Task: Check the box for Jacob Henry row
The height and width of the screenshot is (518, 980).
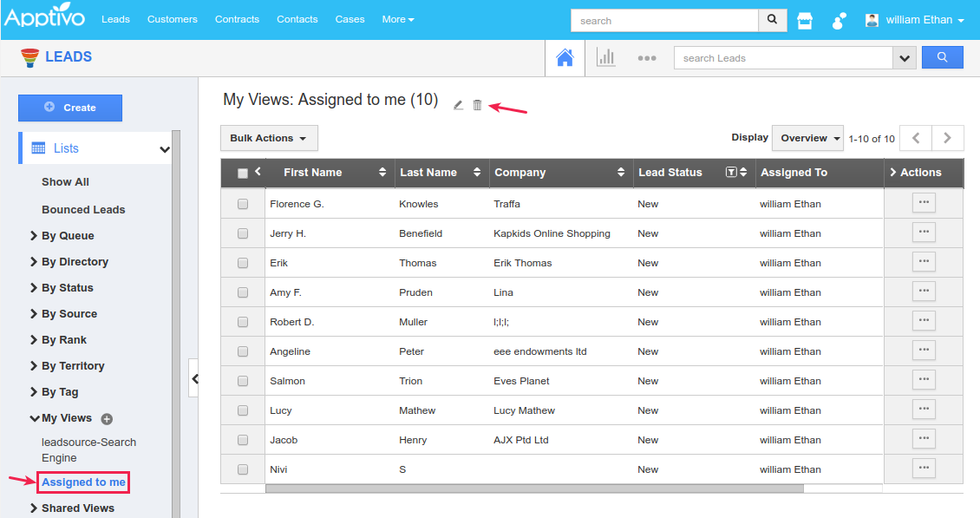Action: click(243, 440)
